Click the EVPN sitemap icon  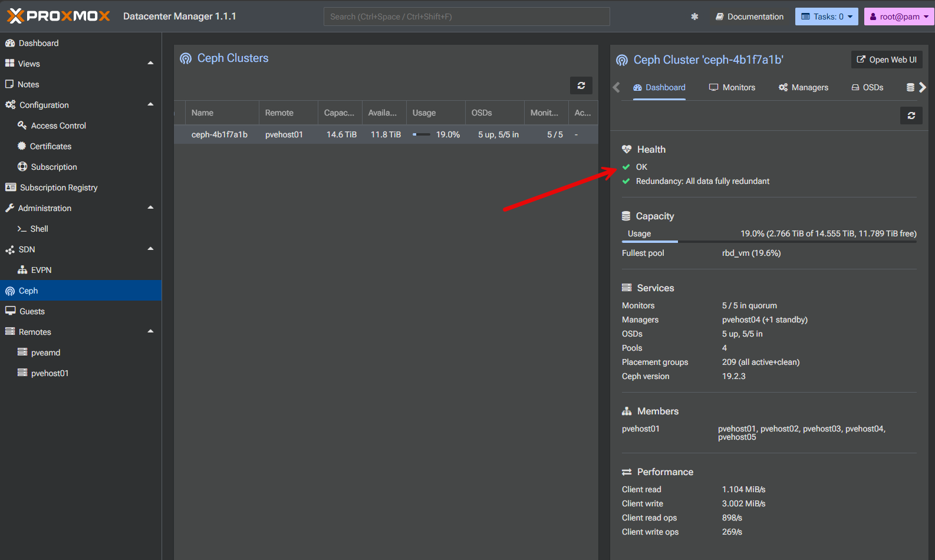click(x=22, y=269)
